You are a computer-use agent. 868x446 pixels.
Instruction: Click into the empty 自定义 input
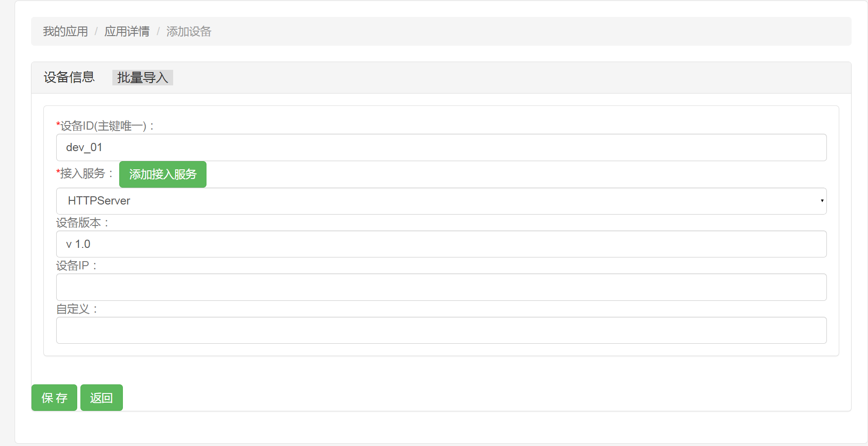441,330
